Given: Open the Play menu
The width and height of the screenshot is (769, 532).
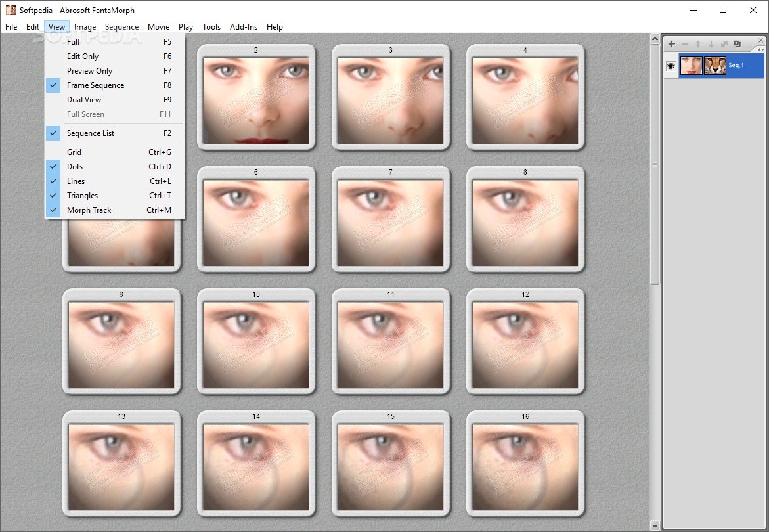Looking at the screenshot, I should [x=185, y=26].
